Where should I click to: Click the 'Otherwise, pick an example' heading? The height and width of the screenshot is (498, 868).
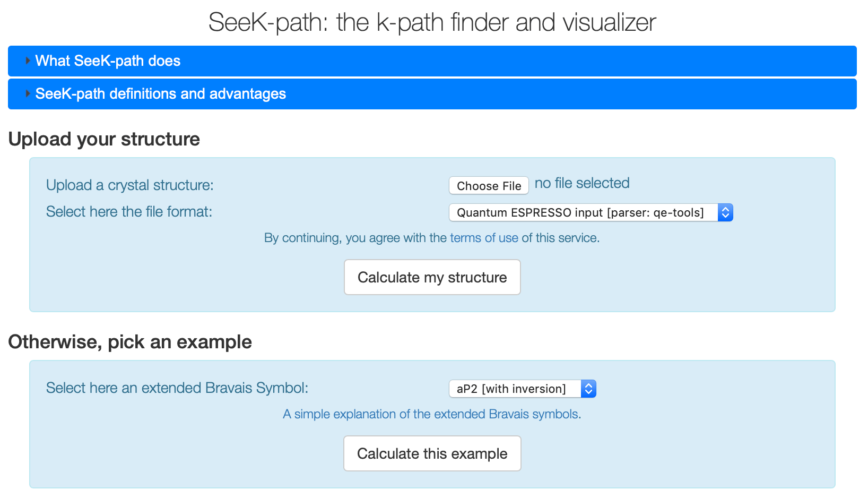pyautogui.click(x=130, y=342)
